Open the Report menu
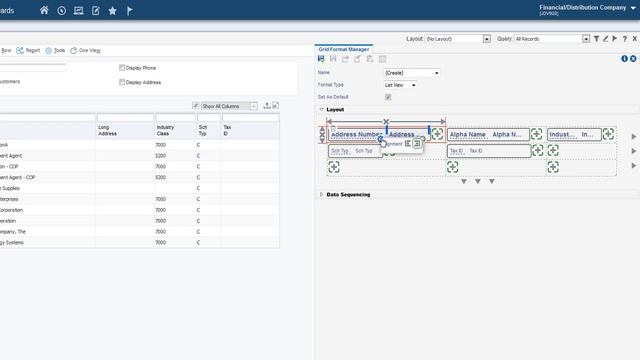The width and height of the screenshot is (640, 360). coord(28,50)
